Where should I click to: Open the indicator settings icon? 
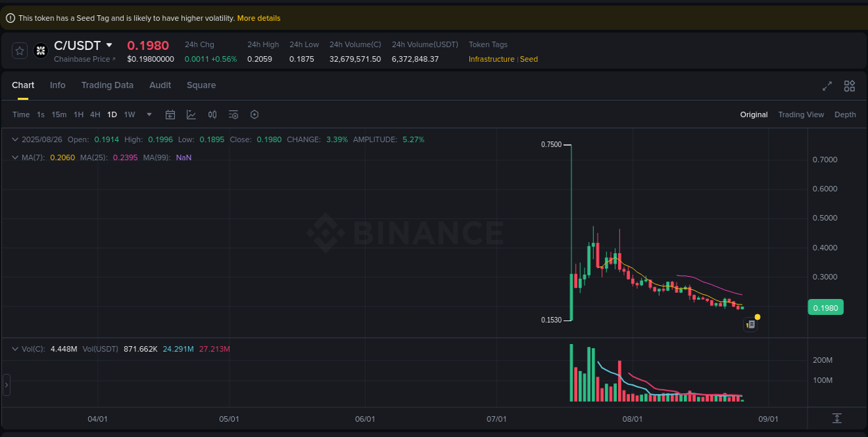click(x=233, y=114)
